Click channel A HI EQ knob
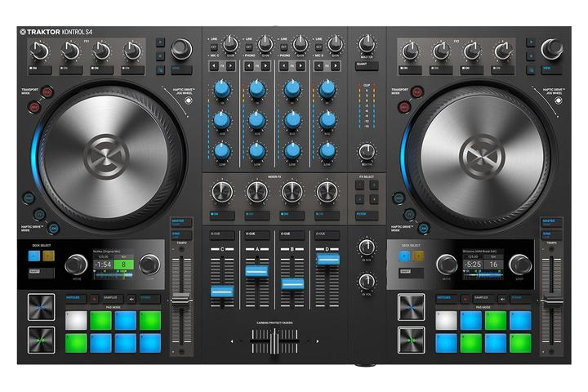588x392 pixels. [257, 89]
